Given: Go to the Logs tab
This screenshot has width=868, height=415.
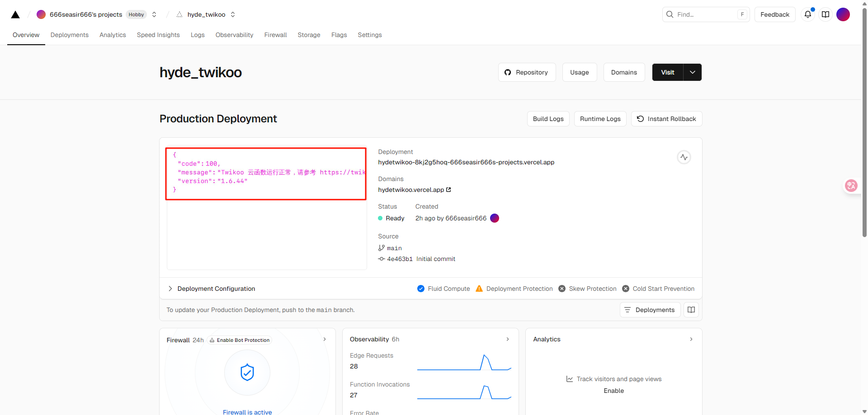Looking at the screenshot, I should click(198, 35).
